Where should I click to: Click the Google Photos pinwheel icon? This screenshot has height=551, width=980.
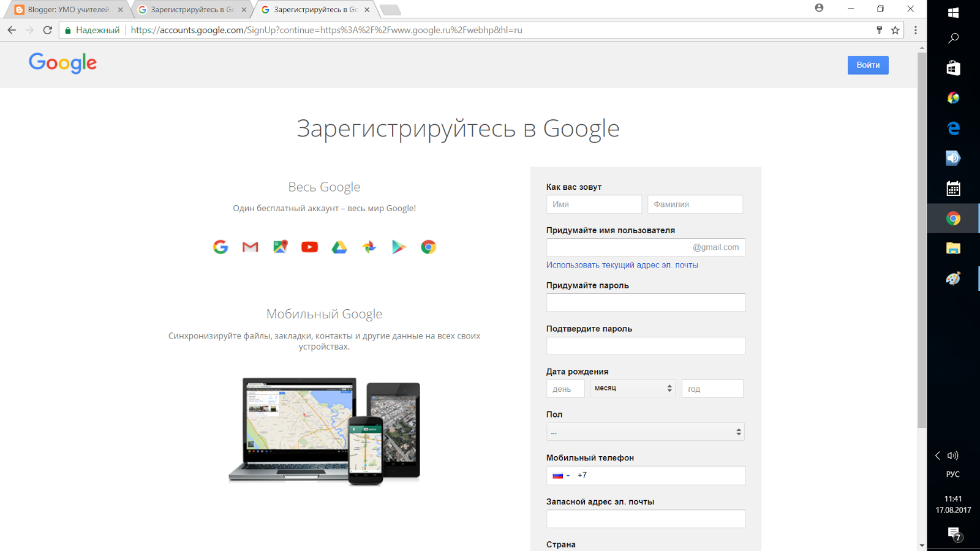[x=369, y=247]
